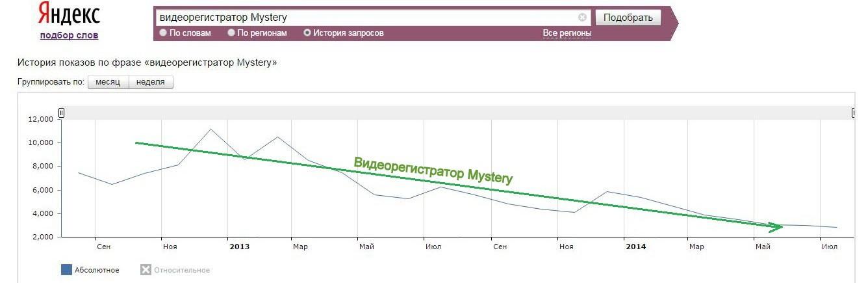Screen dimensions: 868x283
Task: Open the подбор слов link
Action: 69,35
